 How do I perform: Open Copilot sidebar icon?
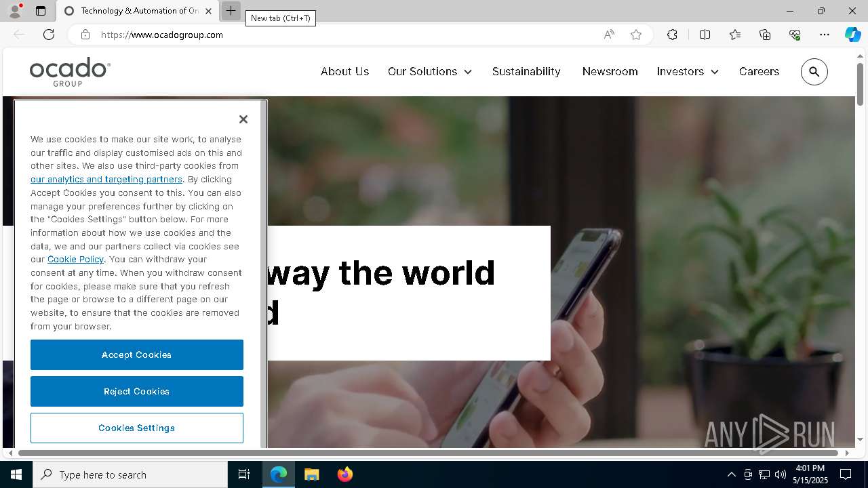point(853,35)
